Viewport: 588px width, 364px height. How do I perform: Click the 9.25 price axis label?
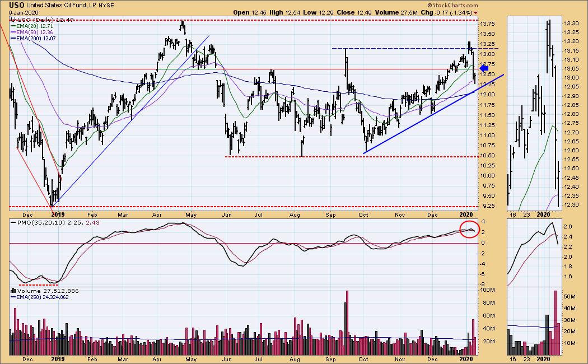pos(487,206)
